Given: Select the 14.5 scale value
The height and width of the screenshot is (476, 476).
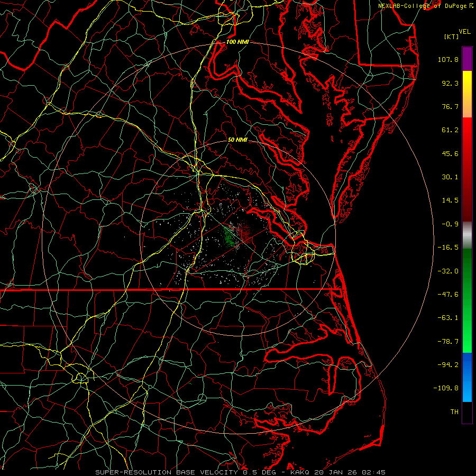Looking at the screenshot, I should click(450, 200).
